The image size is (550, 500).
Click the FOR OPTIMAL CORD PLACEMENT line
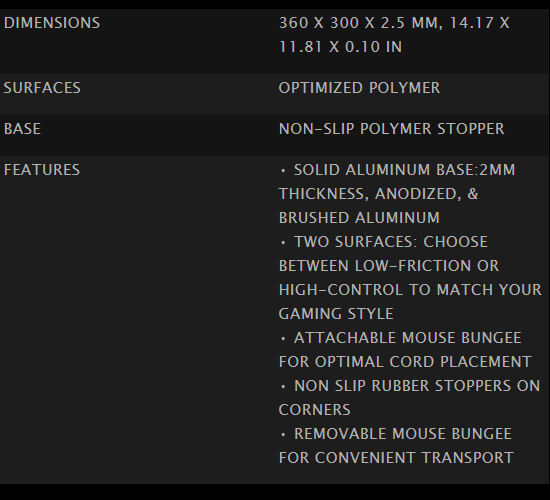tap(405, 362)
